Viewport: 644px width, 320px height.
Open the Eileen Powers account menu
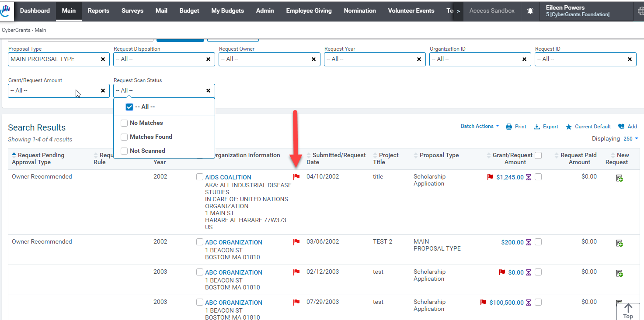tap(586, 11)
